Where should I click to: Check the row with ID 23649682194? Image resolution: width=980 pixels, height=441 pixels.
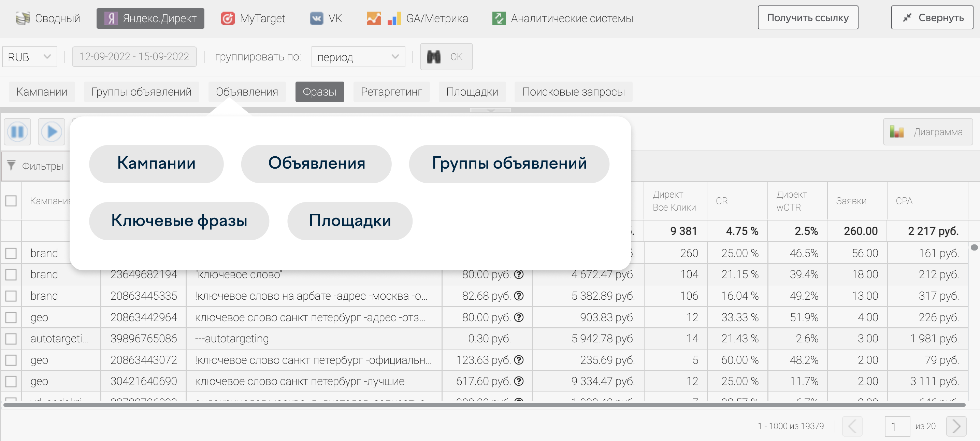11,274
